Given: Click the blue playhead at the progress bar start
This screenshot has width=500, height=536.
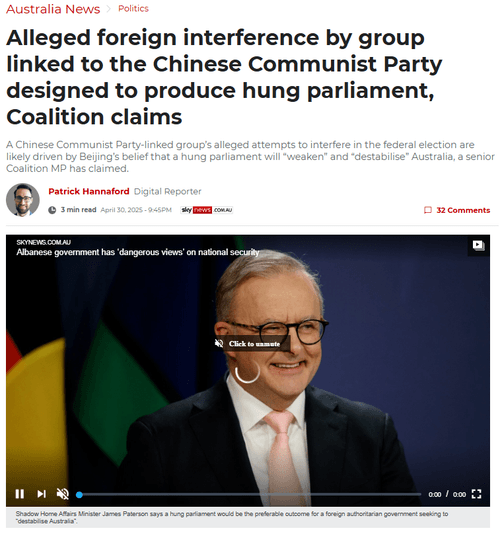Looking at the screenshot, I should pyautogui.click(x=79, y=495).
